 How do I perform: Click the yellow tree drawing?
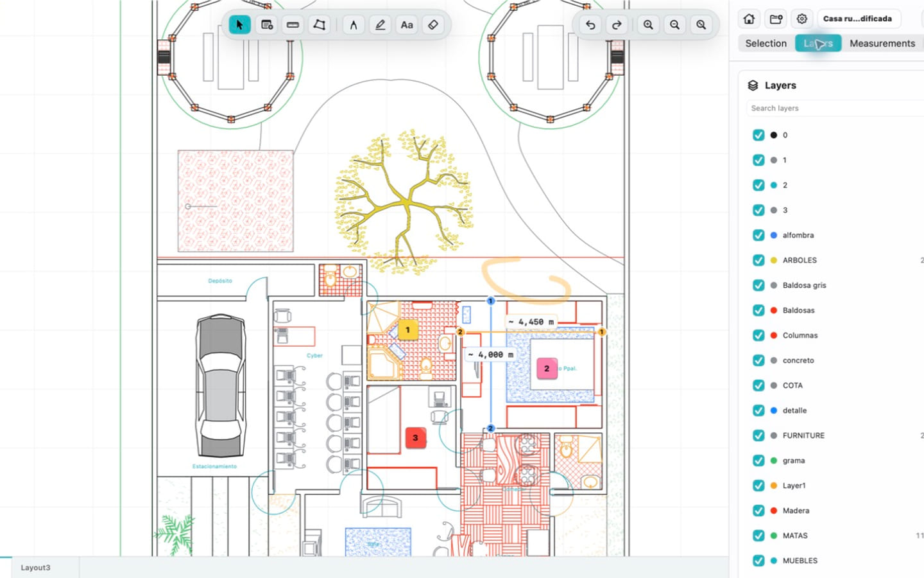point(404,202)
